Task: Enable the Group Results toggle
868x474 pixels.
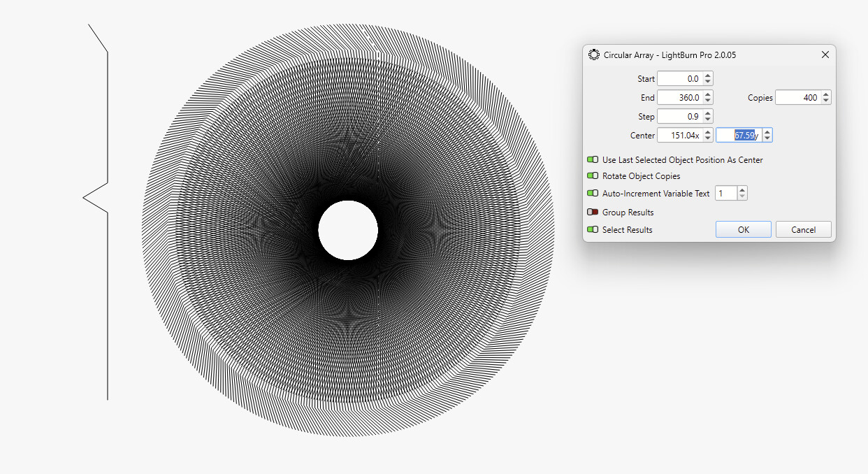Action: [x=593, y=213]
